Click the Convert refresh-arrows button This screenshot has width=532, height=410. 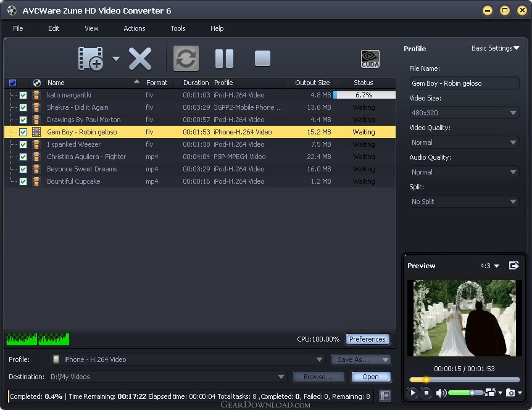click(x=186, y=59)
